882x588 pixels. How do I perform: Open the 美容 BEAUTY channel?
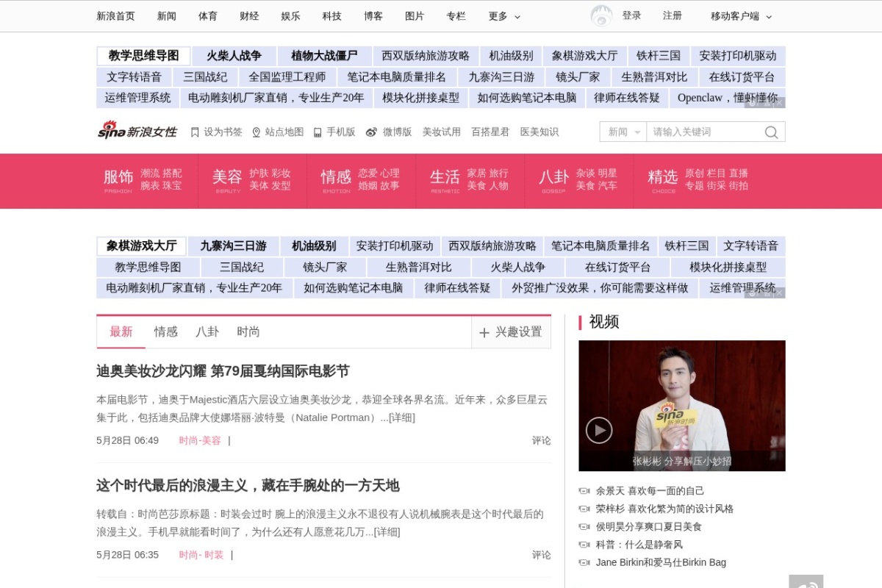coord(227,180)
